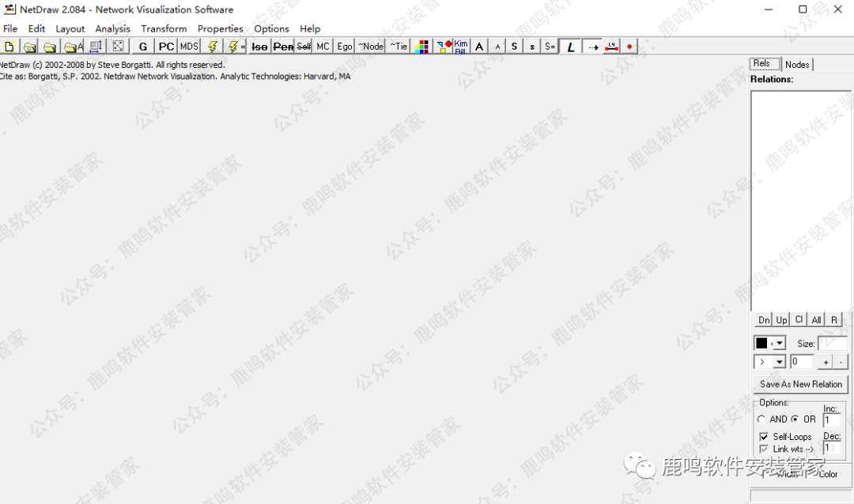Switch to the Nodes tab

pyautogui.click(x=797, y=65)
